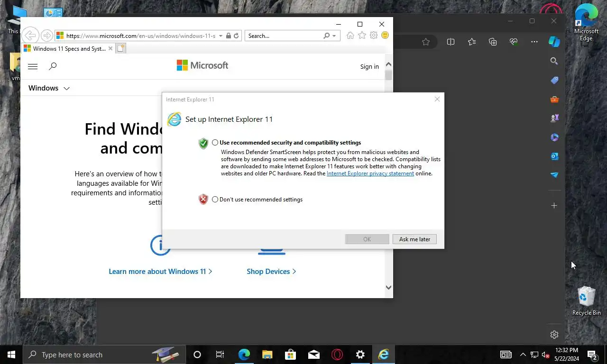Open Shopping tag in Edge sidebar
The width and height of the screenshot is (607, 364).
click(x=554, y=80)
